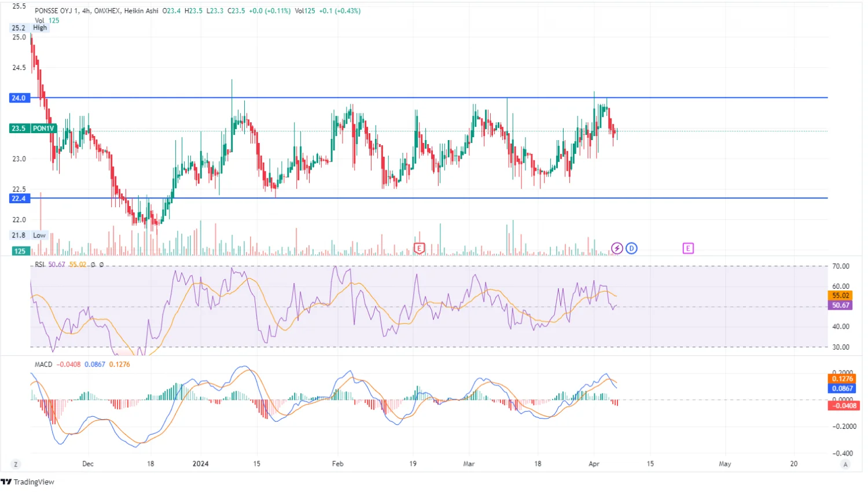This screenshot has height=492, width=868.
Task: Click the pink upcoming earnings E marker
Action: [x=688, y=248]
